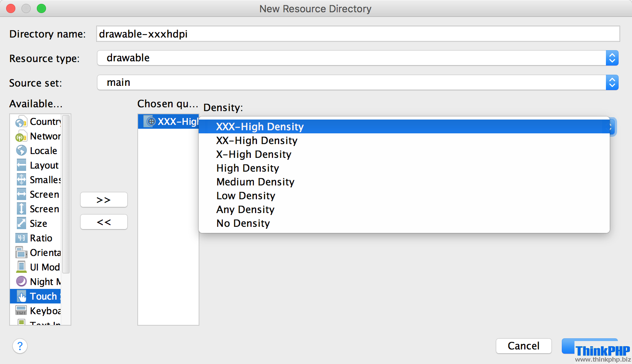Select the Layout qualifier row

pos(35,165)
